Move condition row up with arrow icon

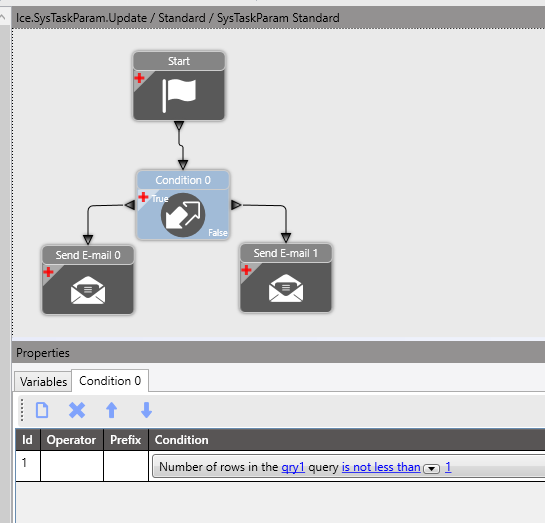pyautogui.click(x=112, y=410)
